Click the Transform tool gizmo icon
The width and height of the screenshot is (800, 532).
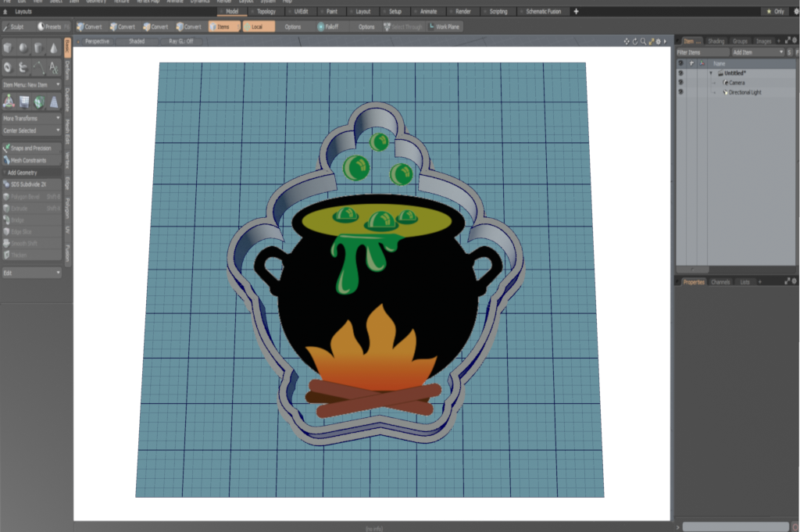coord(8,102)
